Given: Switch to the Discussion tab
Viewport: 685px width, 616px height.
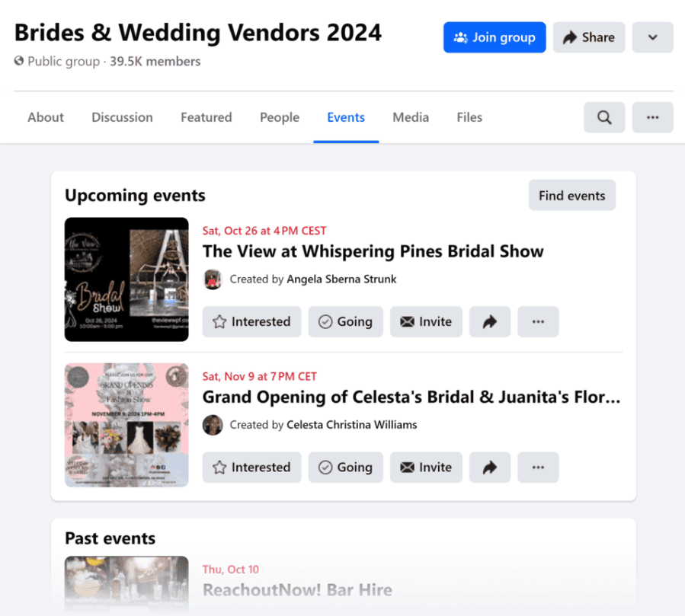Looking at the screenshot, I should (122, 117).
